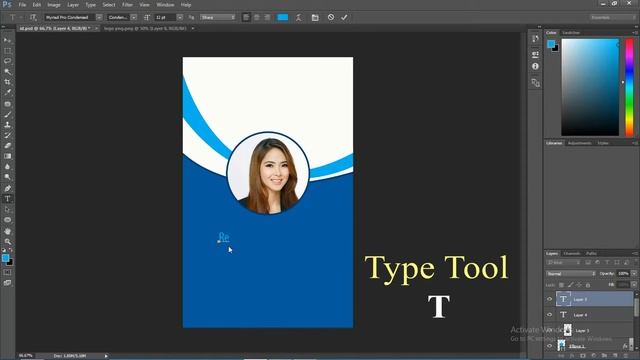Toggle lock position in Layers panel
The width and height of the screenshot is (640, 360).
(x=579, y=284)
